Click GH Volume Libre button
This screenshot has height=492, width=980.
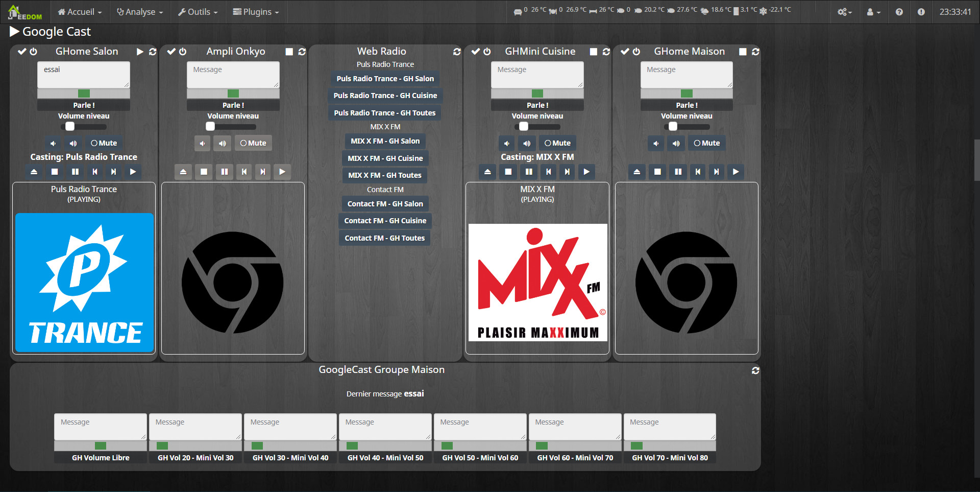101,458
